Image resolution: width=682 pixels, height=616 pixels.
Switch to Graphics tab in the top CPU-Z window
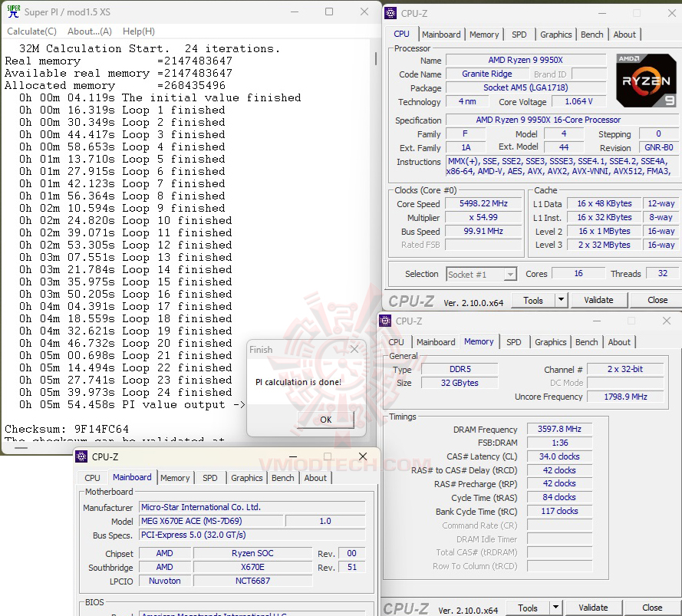pos(556,35)
